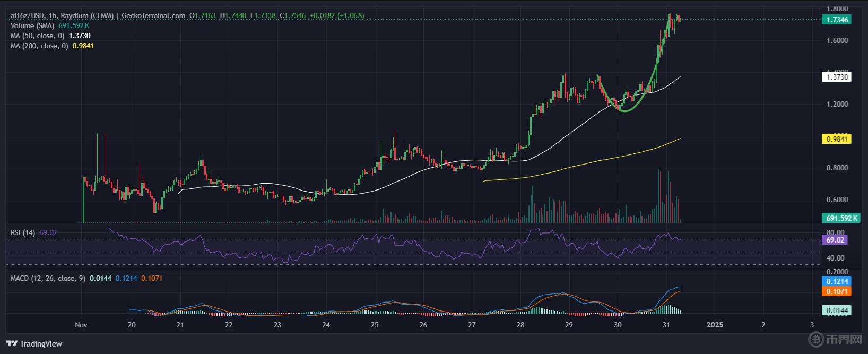
Task: Open the RSI (14) indicator label
Action: [x=23, y=232]
